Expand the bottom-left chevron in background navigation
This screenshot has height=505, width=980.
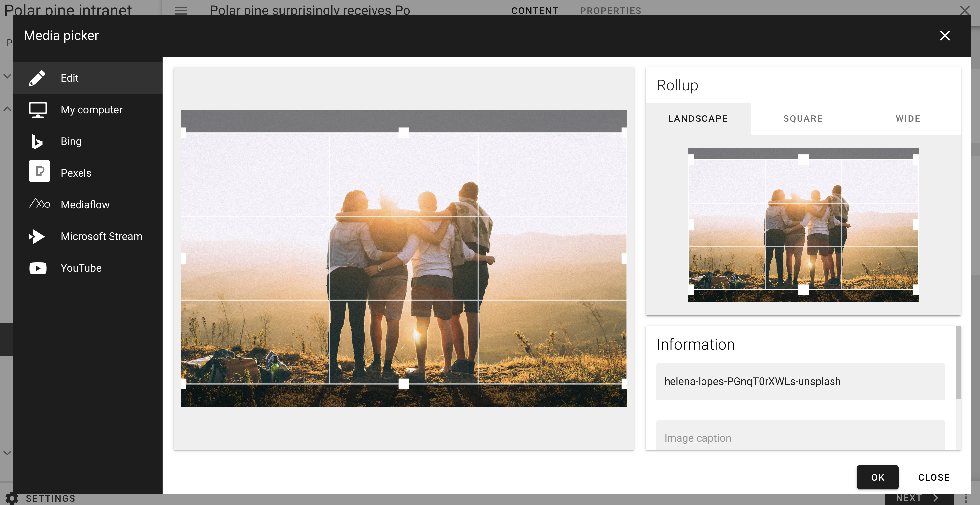click(x=7, y=453)
